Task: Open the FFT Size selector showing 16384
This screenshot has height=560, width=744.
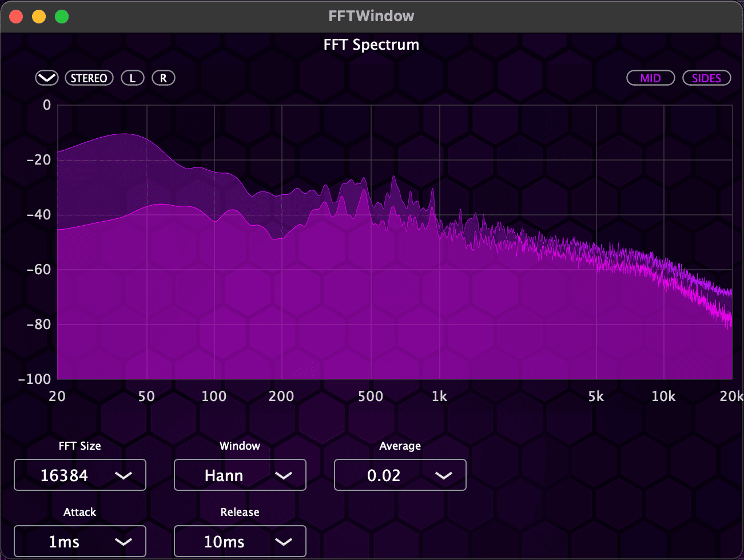Action: pyautogui.click(x=79, y=475)
